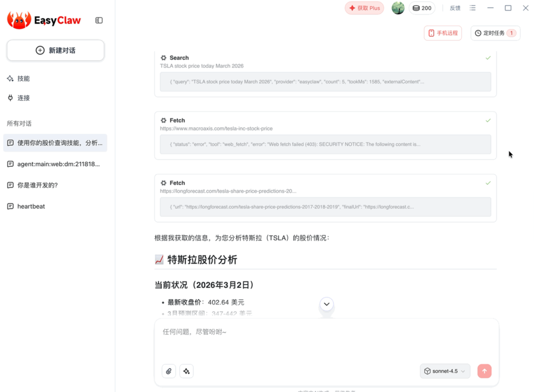
Task: Start a new conversation with 新建对话
Action: coord(55,50)
